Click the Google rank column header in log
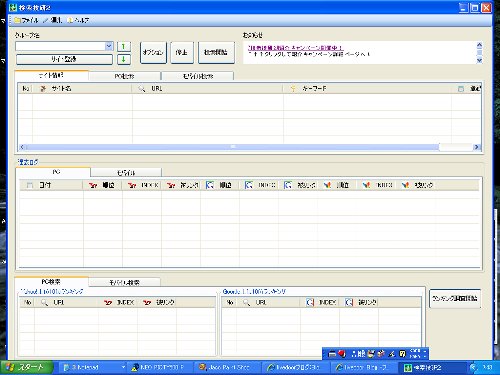Image resolution: width=500 pixels, height=375 pixels. [x=220, y=185]
